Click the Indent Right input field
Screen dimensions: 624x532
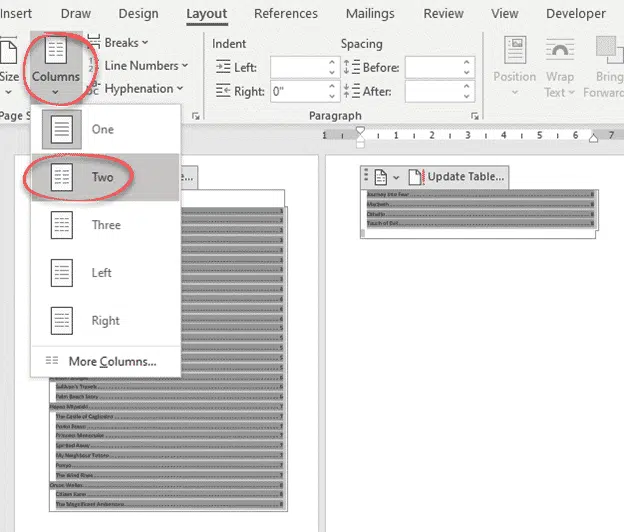[299, 92]
